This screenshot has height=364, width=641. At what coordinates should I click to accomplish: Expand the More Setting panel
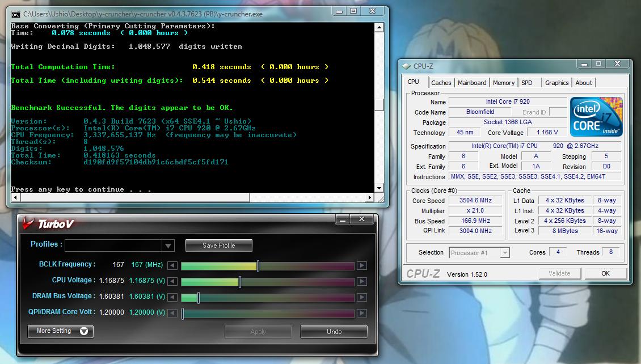point(61,331)
